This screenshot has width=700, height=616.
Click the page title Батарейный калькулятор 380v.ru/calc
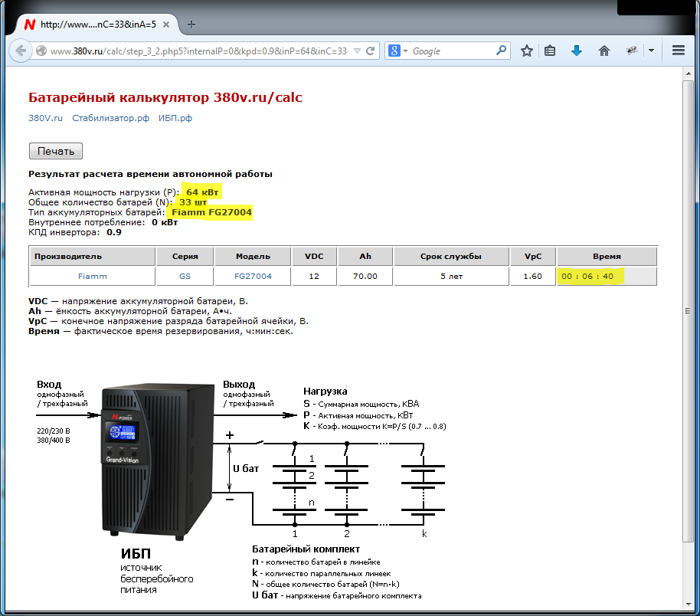(165, 97)
